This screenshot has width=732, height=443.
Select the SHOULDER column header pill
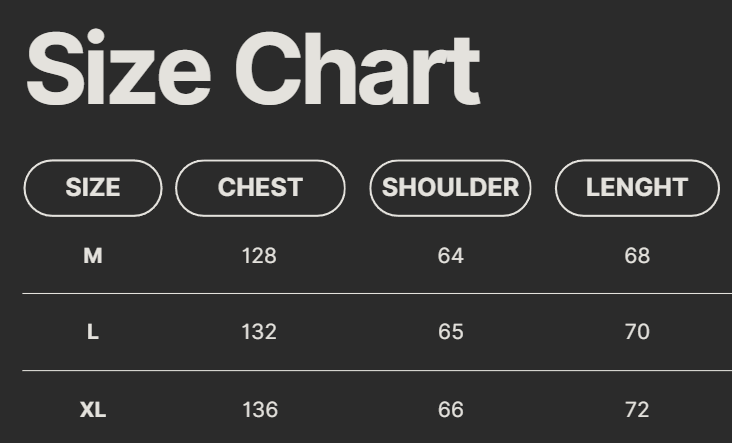tap(450, 188)
